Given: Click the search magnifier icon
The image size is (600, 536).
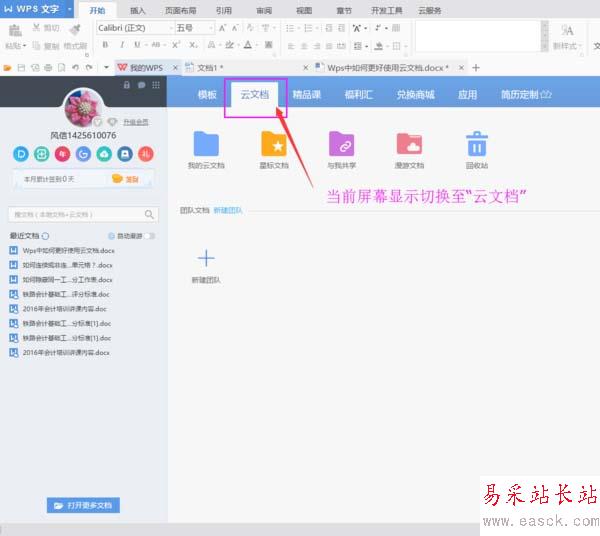Looking at the screenshot, I should (x=149, y=214).
